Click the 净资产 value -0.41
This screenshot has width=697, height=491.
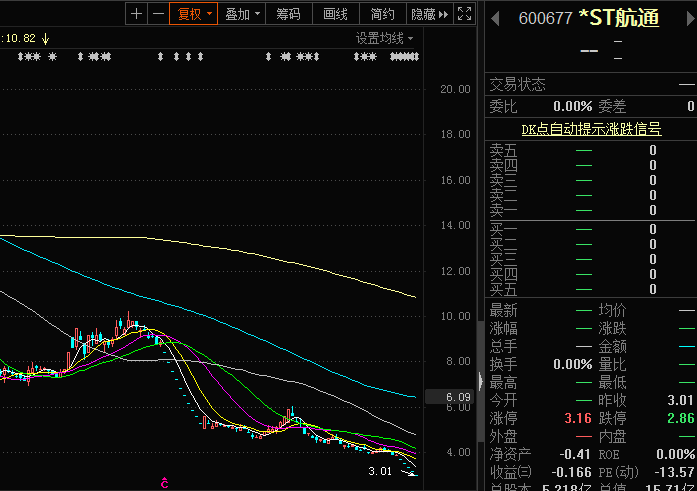click(x=574, y=454)
